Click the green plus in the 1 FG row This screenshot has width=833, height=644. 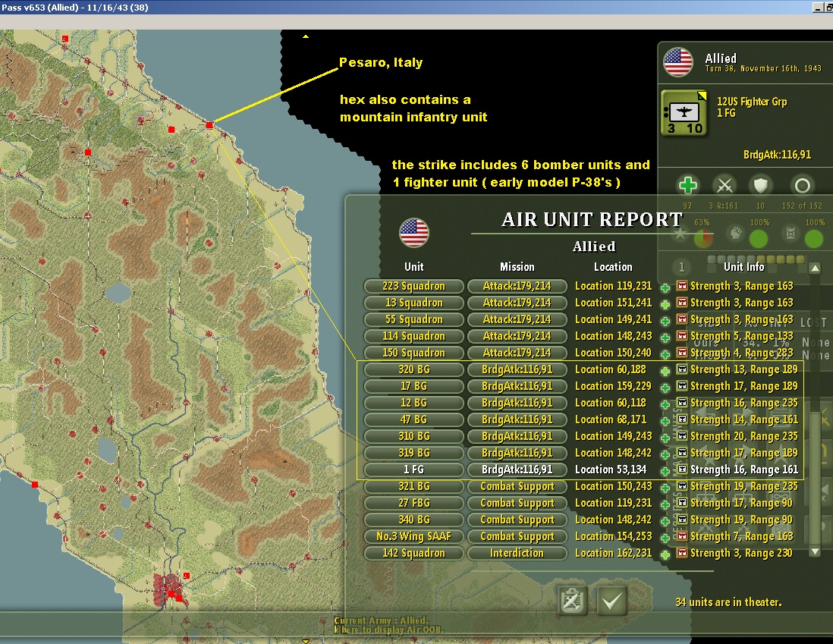coord(665,471)
